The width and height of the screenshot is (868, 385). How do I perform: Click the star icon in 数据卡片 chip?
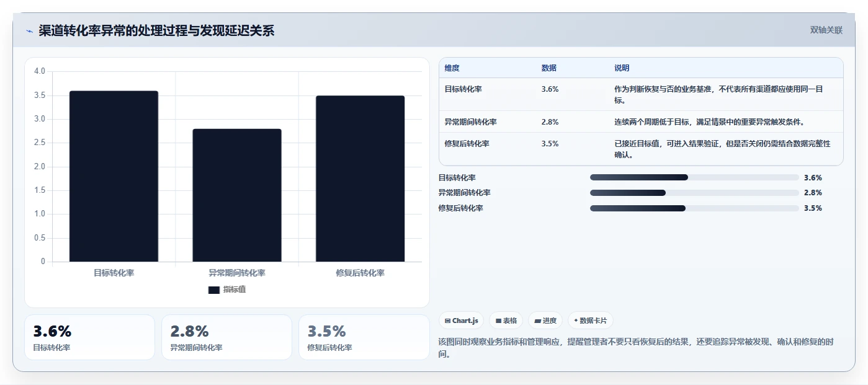click(x=576, y=321)
